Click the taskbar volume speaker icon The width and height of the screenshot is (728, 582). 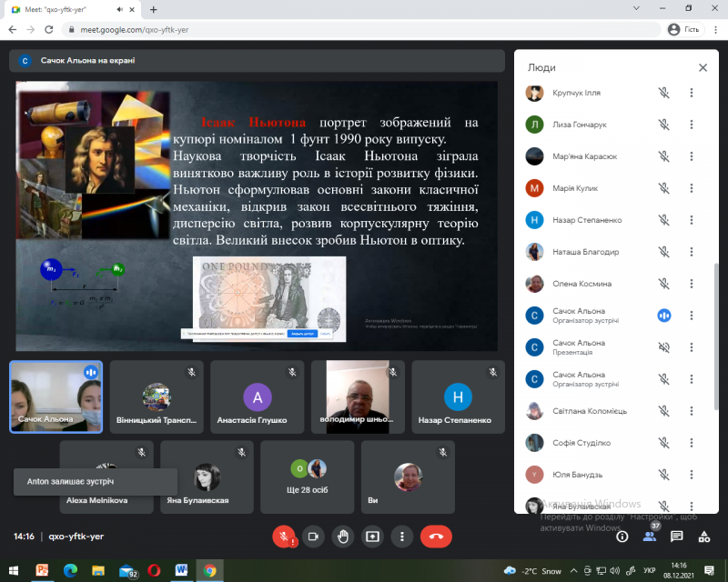tap(615, 570)
